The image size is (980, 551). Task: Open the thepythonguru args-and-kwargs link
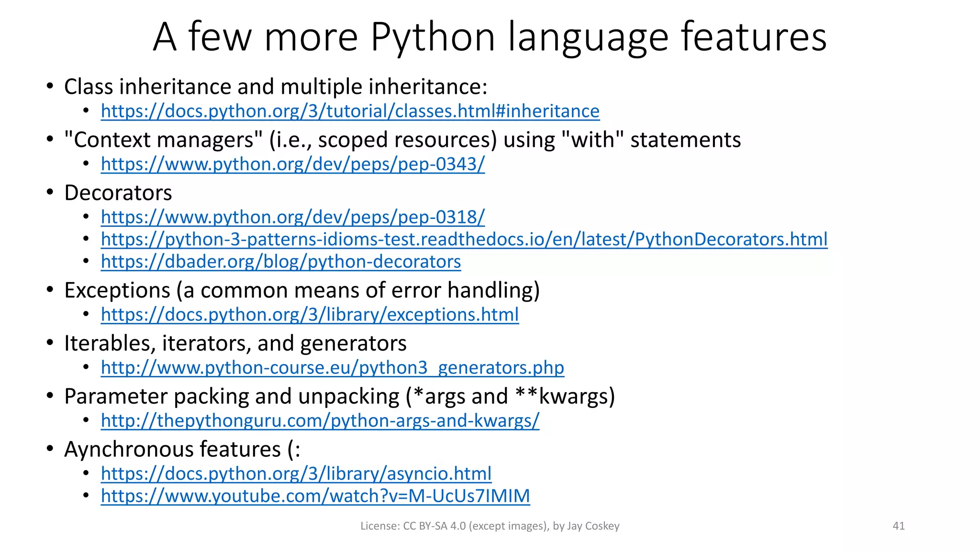point(320,421)
